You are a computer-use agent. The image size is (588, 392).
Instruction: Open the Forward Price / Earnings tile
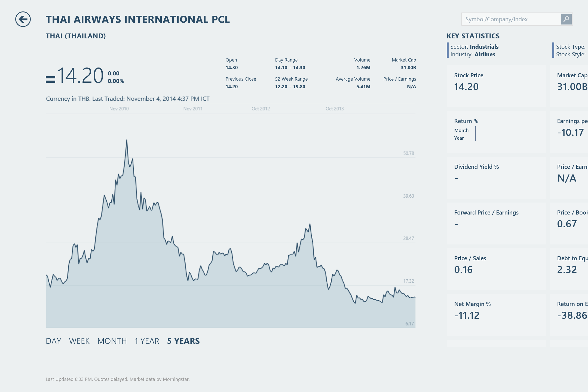[496, 223]
